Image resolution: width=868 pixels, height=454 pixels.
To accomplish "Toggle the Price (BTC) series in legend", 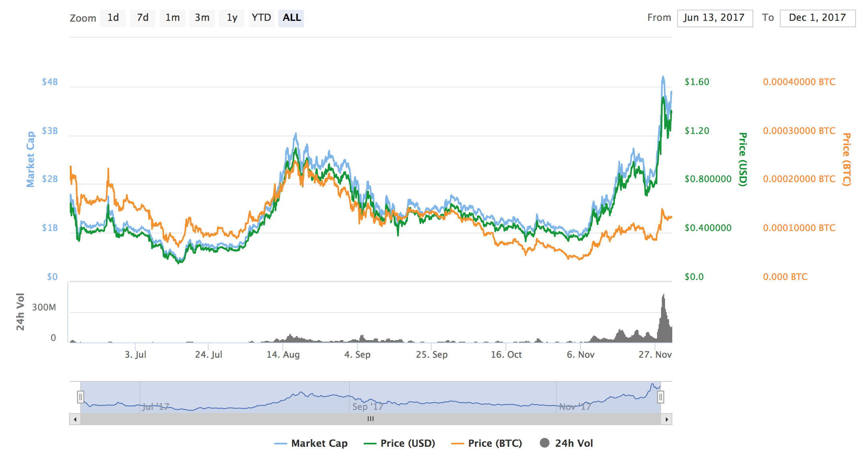I will (x=487, y=443).
